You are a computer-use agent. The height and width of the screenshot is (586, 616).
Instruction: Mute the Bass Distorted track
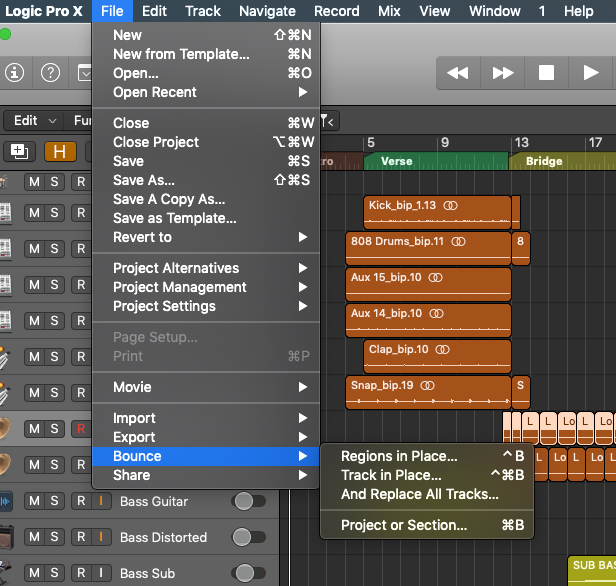pyautogui.click(x=35, y=537)
